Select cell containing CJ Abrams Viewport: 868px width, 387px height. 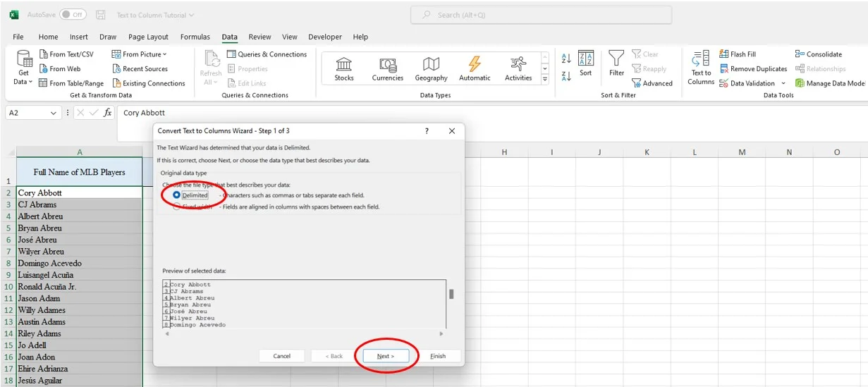click(x=80, y=204)
